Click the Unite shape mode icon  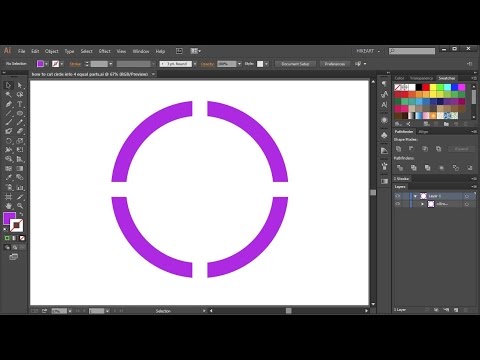point(399,149)
